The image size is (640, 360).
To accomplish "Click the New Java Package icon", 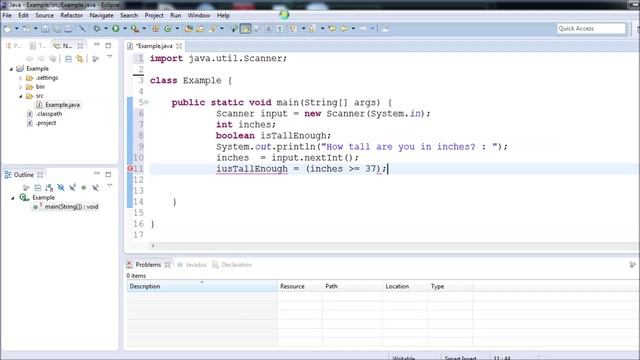I will 156,29.
